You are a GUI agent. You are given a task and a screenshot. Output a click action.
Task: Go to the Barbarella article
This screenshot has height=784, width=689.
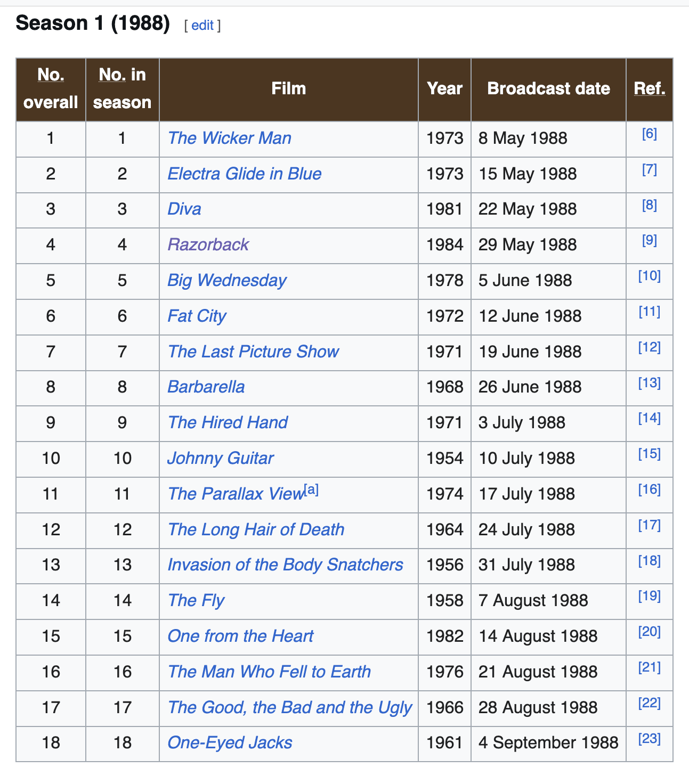click(x=206, y=387)
